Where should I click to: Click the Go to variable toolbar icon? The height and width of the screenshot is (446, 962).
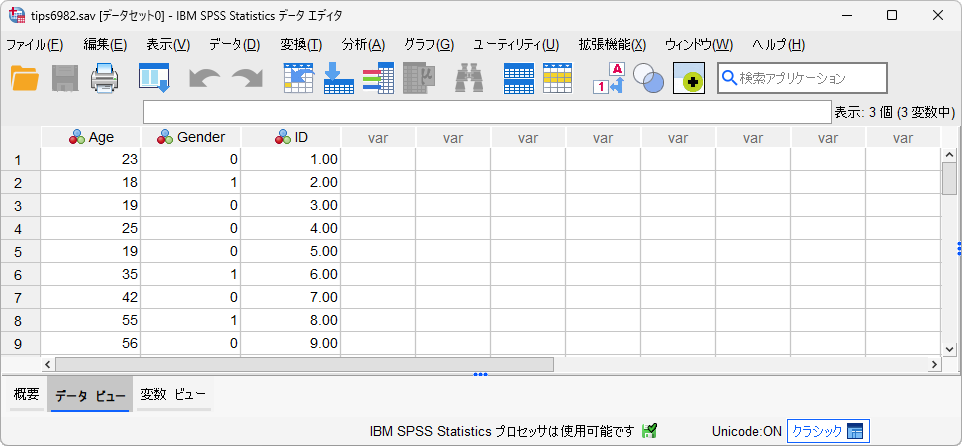click(x=339, y=78)
